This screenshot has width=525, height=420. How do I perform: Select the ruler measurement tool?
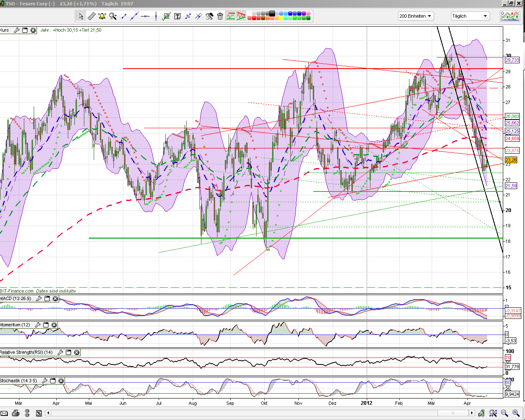click(x=92, y=16)
